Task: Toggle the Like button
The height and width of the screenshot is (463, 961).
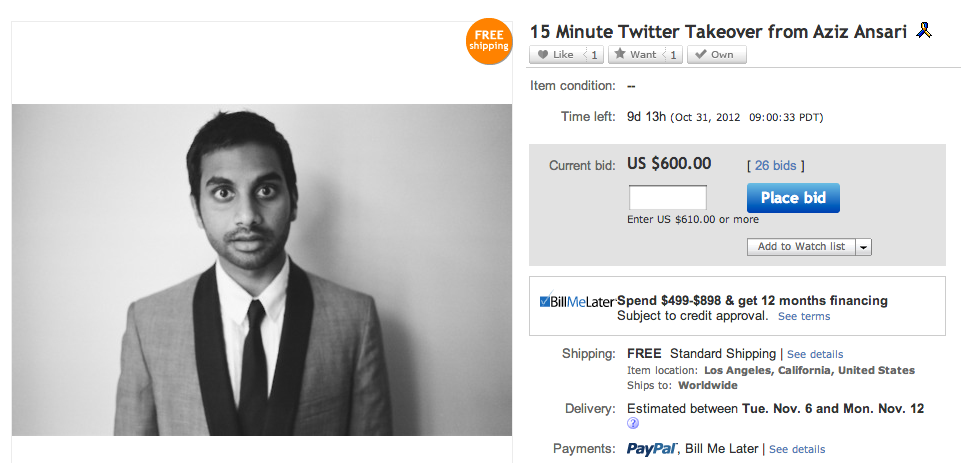Action: coord(566,55)
